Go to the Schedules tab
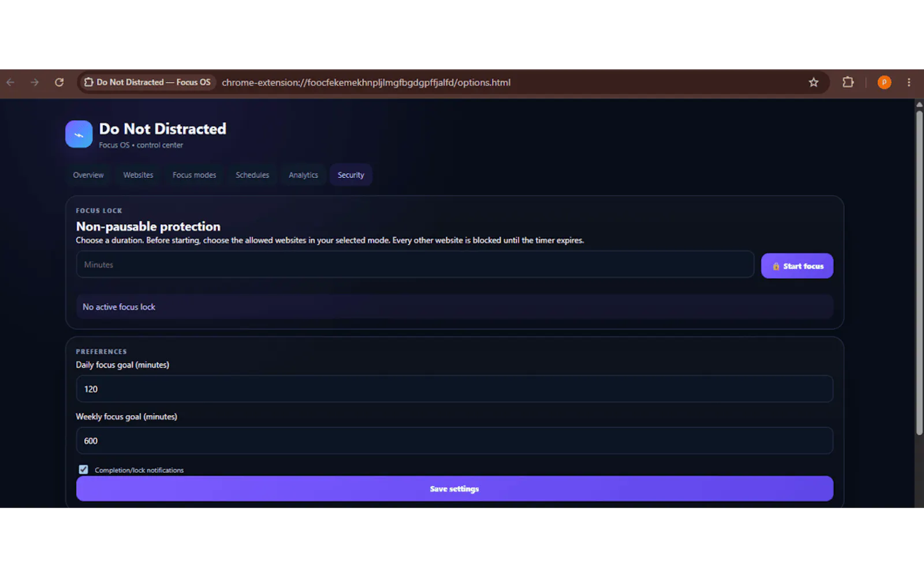Image resolution: width=924 pixels, height=578 pixels. pyautogui.click(x=252, y=175)
